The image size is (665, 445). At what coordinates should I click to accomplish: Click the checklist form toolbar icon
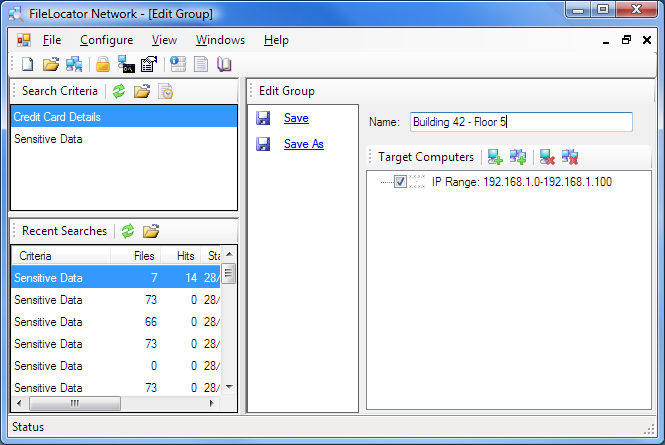click(x=149, y=64)
